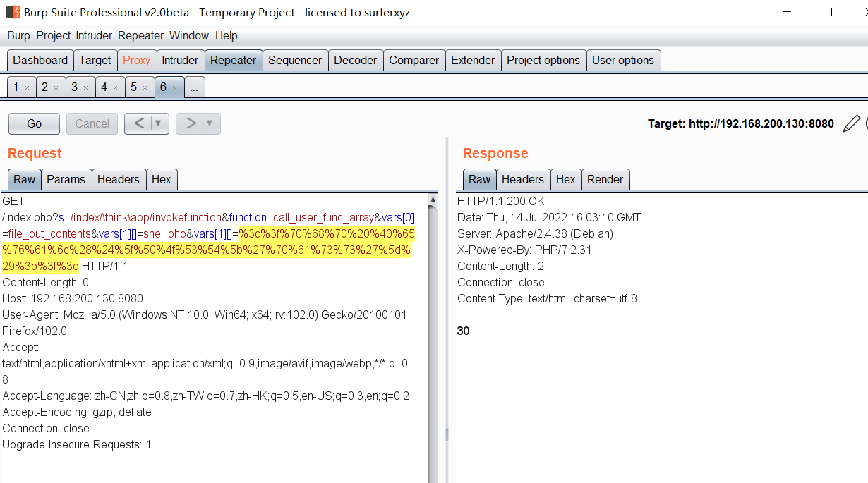This screenshot has height=483, width=868.
Task: Click the 'Accept-Encoding: gzip, deflate' header
Action: click(77, 412)
